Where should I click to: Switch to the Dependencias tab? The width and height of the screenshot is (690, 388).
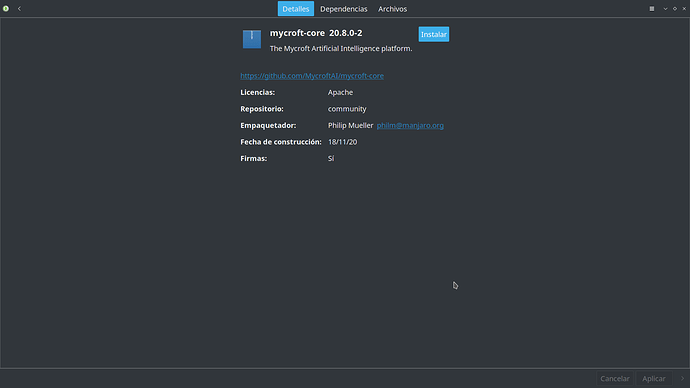(x=344, y=9)
